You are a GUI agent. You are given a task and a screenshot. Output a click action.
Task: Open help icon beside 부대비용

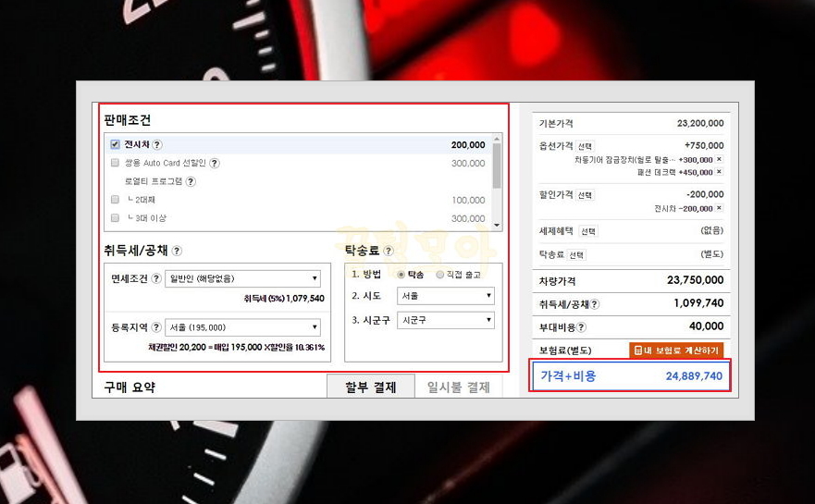(582, 327)
